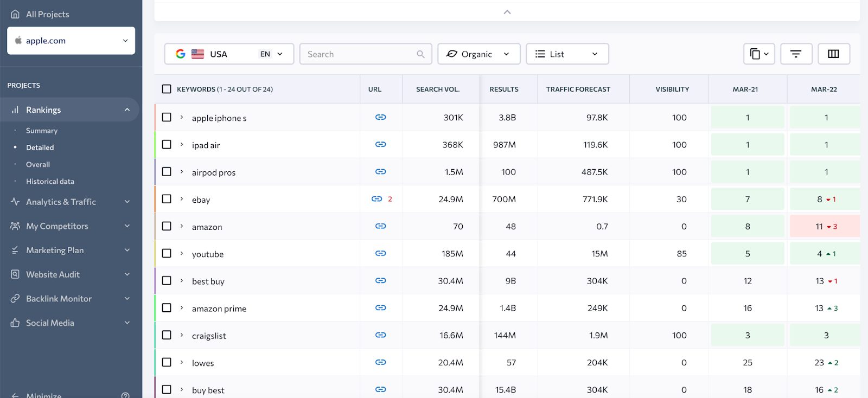Viewport: 868px width, 398px height.
Task: Go to All Projects
Action: [48, 14]
